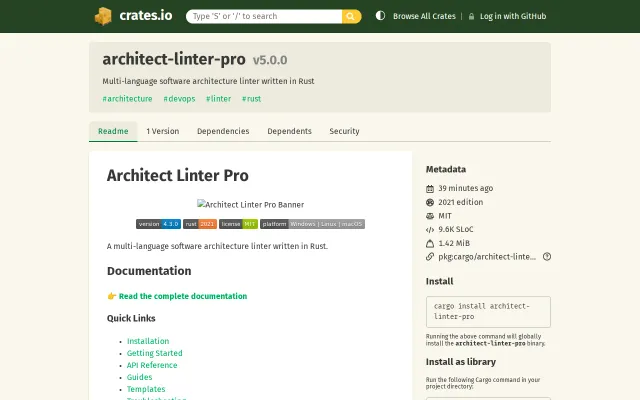Viewport: 640px width, 400px height.
Task: Open the purl help question mark icon
Action: tap(547, 256)
